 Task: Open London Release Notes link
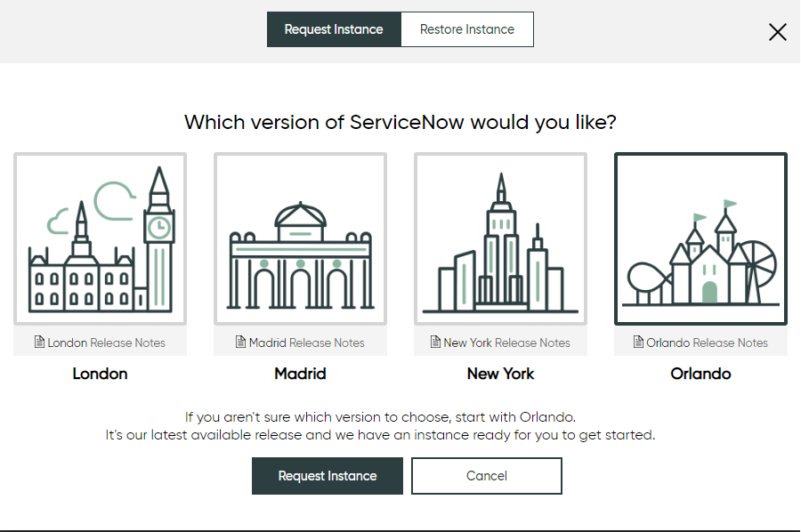(x=100, y=343)
